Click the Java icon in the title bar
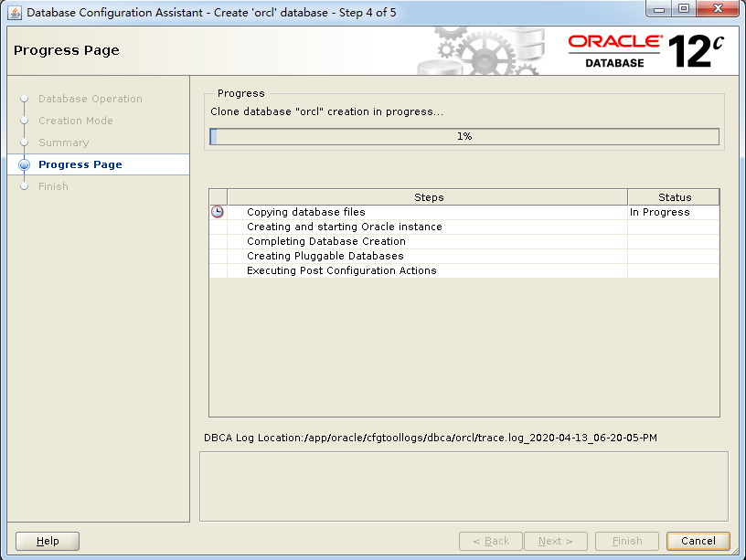This screenshot has height=560, width=746. pos(15,13)
